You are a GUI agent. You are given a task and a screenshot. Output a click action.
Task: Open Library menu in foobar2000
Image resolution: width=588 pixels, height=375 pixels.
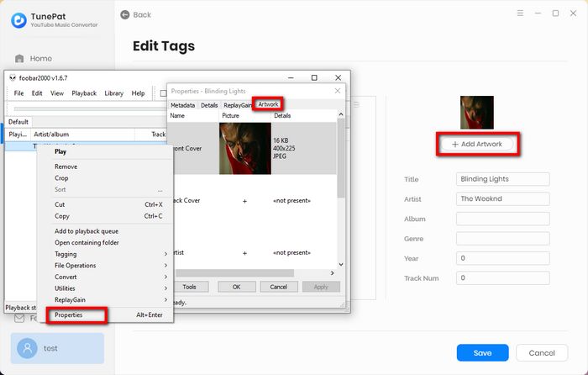pyautogui.click(x=113, y=93)
